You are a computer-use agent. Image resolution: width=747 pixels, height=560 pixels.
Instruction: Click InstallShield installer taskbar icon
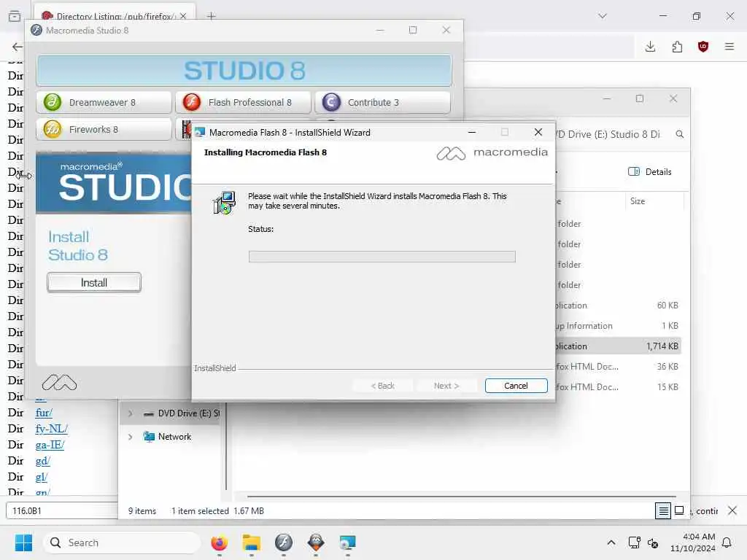348,542
